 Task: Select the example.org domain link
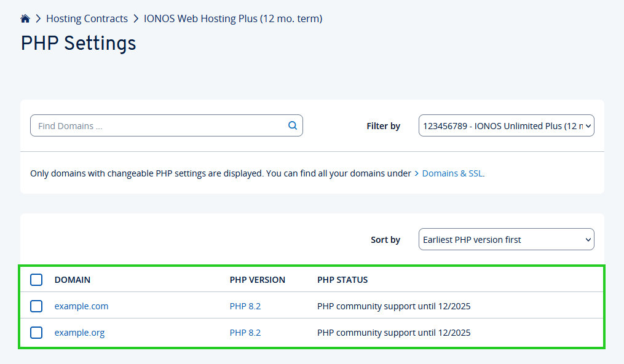79,333
